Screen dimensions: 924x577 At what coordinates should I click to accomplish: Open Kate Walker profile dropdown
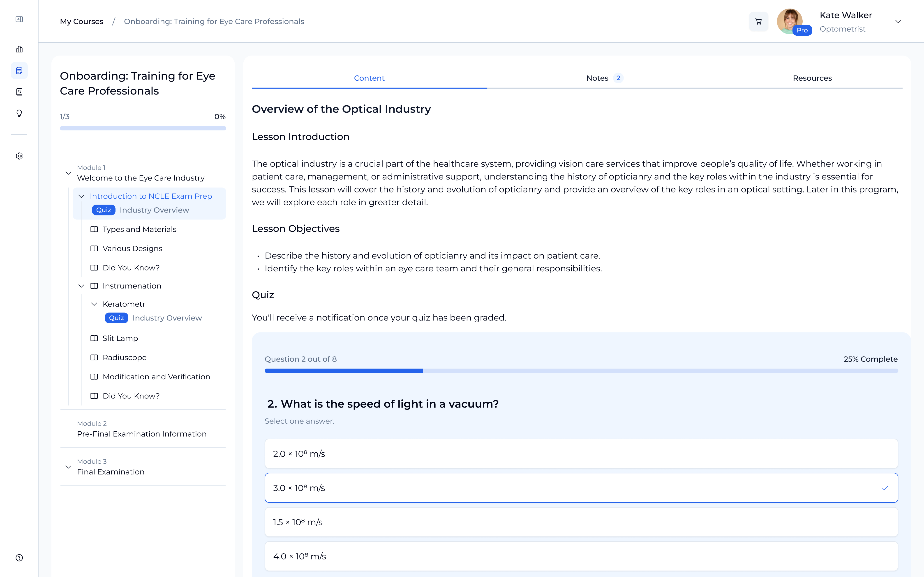(x=898, y=22)
